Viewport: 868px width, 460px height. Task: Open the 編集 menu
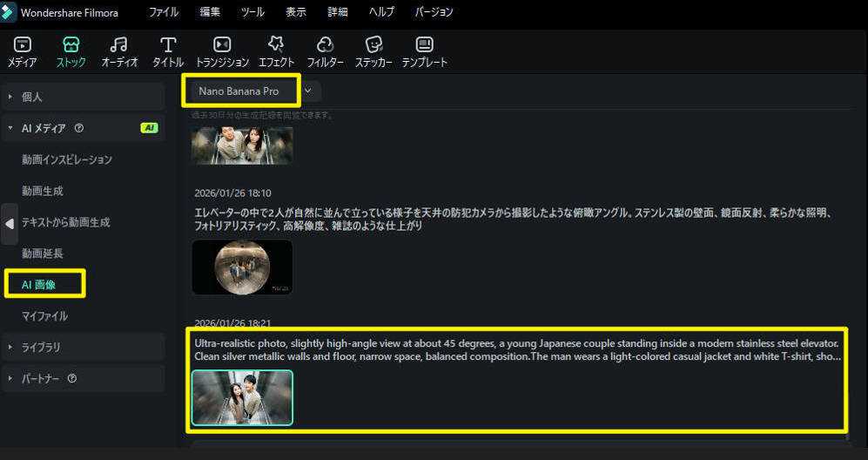[x=210, y=11]
